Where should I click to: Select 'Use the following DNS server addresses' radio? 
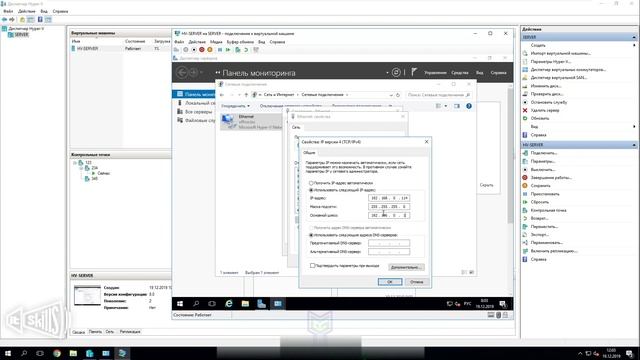(311, 235)
